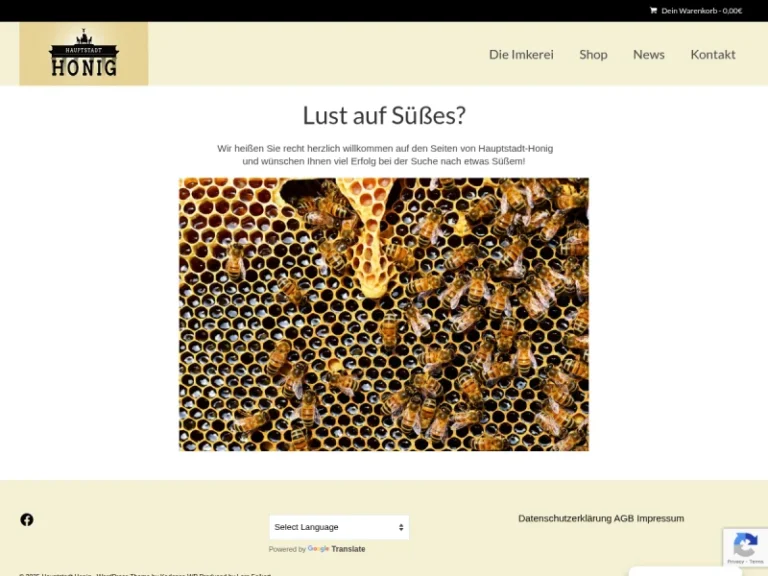Open the Facebook page icon
This screenshot has height=576, width=768.
tap(27, 519)
